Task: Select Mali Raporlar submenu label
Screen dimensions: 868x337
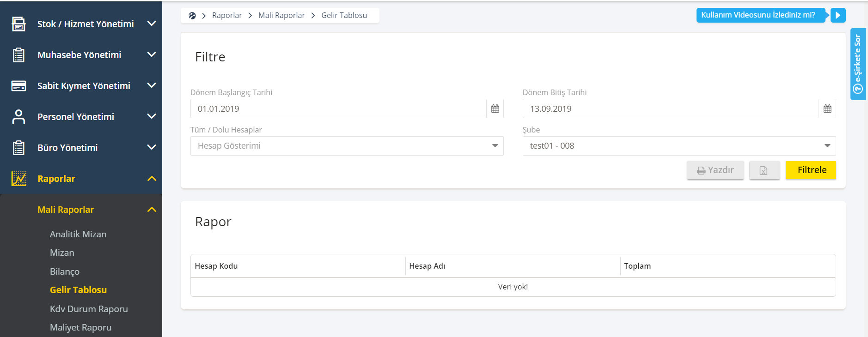Action: 66,210
